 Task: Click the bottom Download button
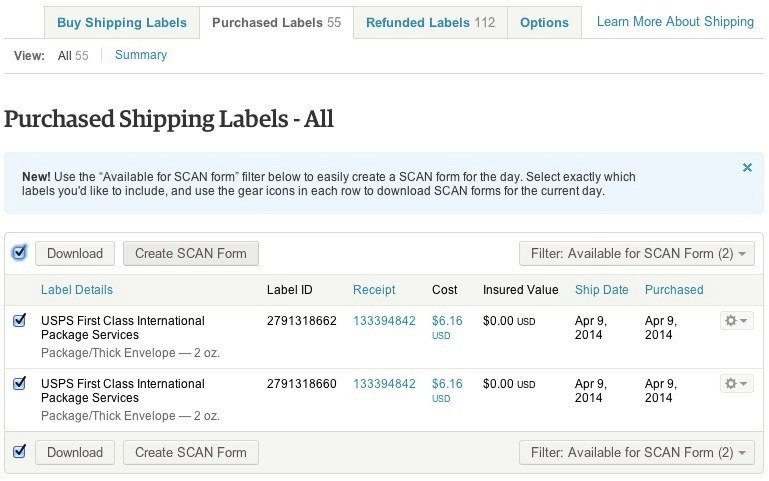pyautogui.click(x=75, y=452)
